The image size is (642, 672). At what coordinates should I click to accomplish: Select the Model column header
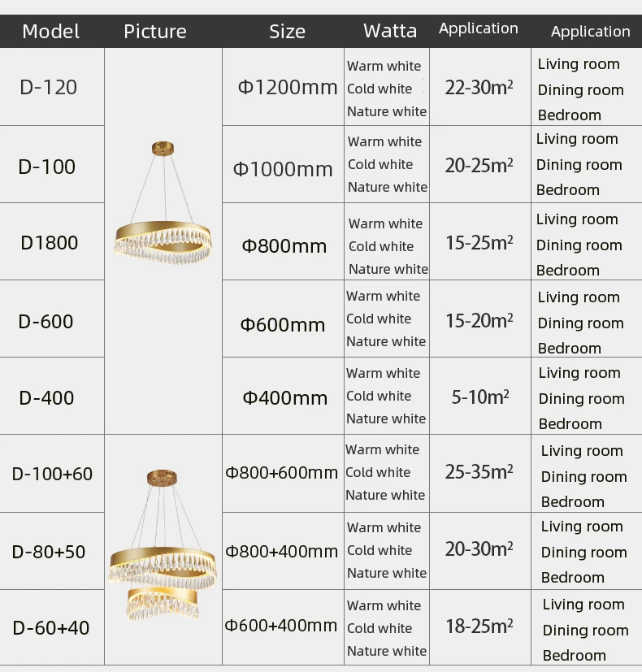point(50,32)
